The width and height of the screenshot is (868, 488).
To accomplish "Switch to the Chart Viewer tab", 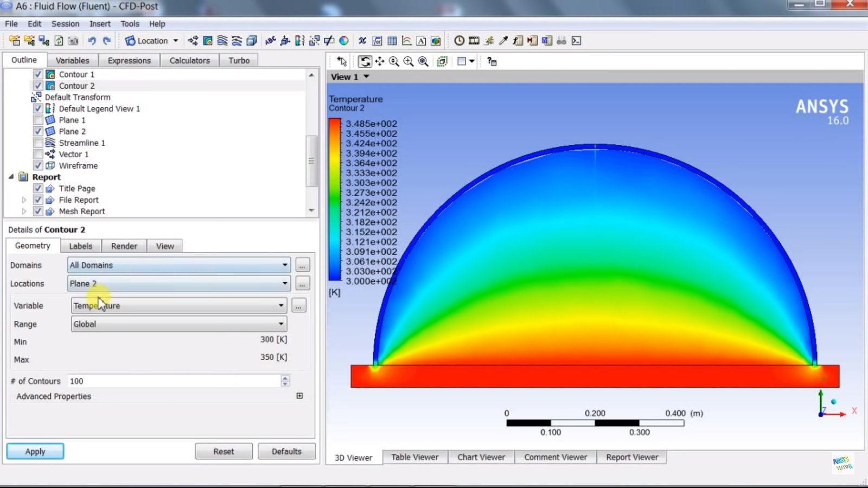I will [x=481, y=457].
